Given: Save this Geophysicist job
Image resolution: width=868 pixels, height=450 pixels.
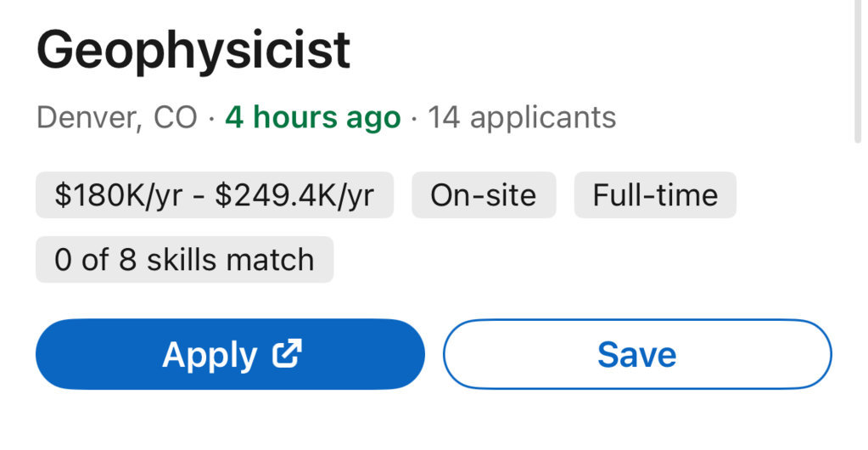Looking at the screenshot, I should point(637,354).
